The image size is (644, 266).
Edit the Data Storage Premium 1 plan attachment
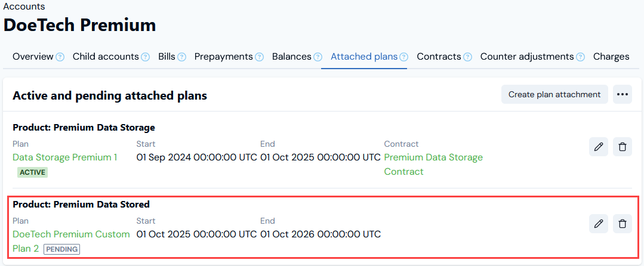[x=599, y=147]
